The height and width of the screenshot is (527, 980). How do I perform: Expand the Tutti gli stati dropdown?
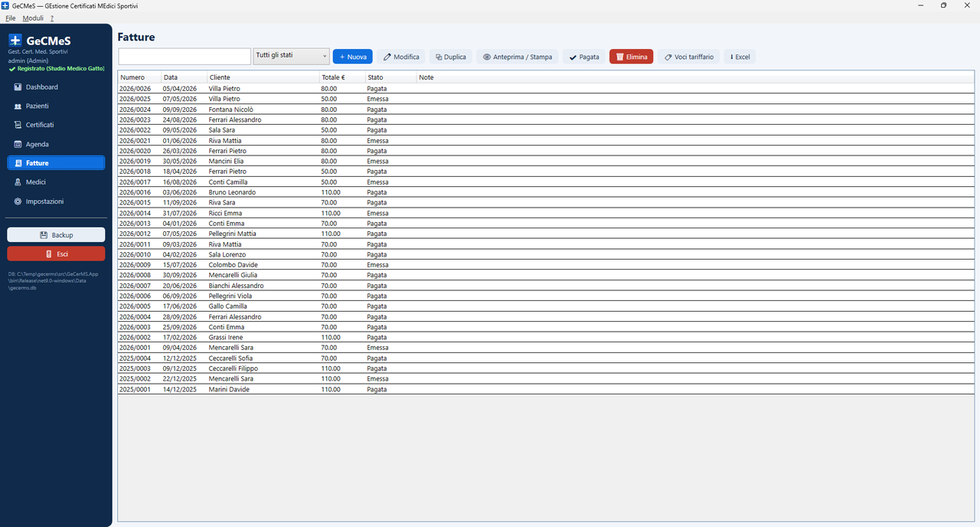(x=291, y=56)
